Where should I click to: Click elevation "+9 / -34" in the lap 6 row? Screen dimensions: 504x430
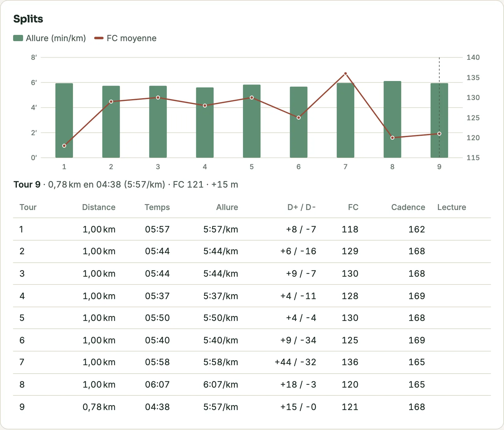tap(298, 340)
